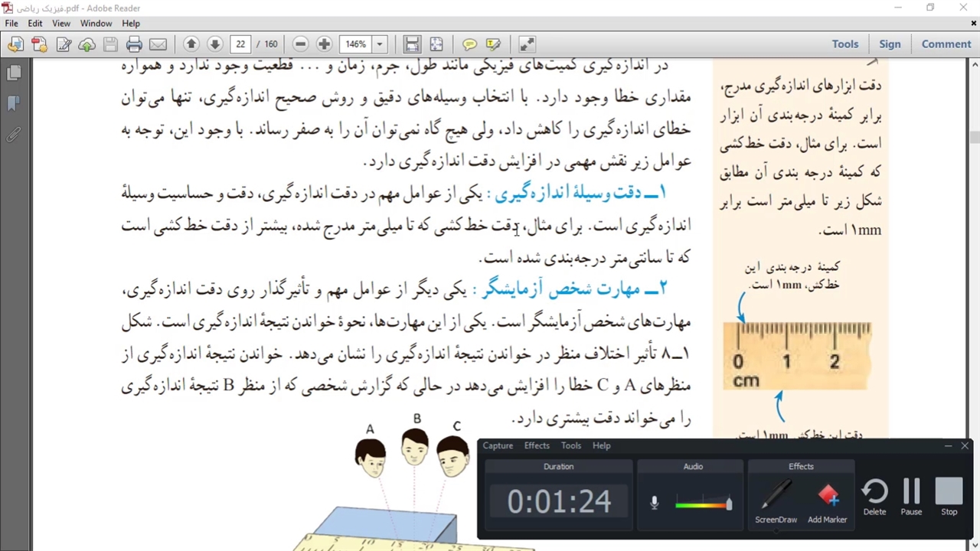
Task: Click the page number input field
Action: point(241,44)
